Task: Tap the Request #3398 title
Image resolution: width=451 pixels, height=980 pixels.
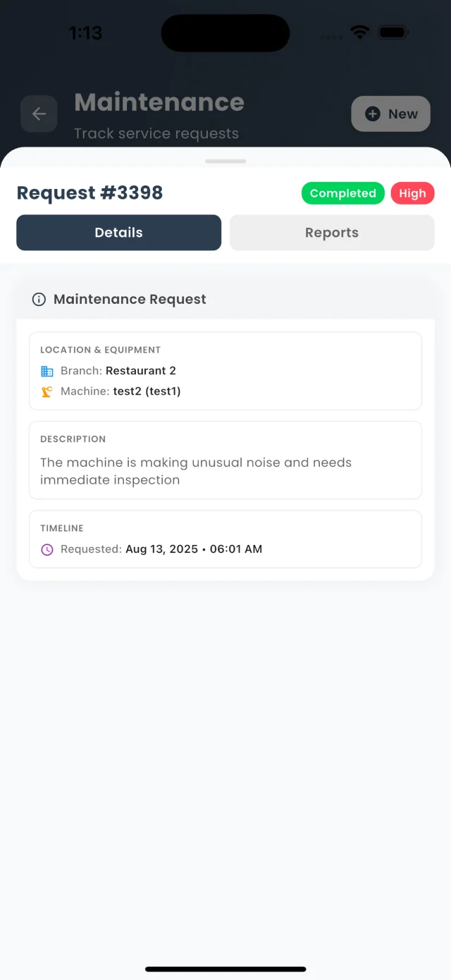Action: [x=89, y=193]
